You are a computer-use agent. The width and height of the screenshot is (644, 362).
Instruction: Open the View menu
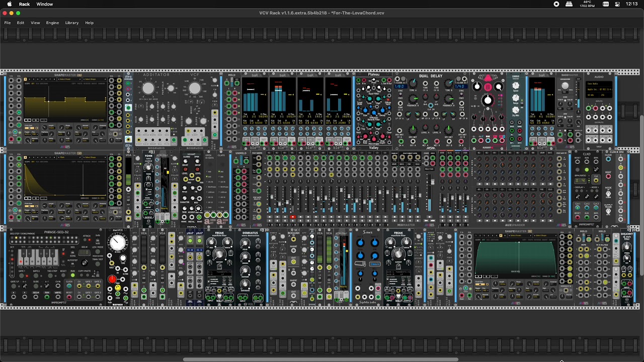click(x=35, y=23)
